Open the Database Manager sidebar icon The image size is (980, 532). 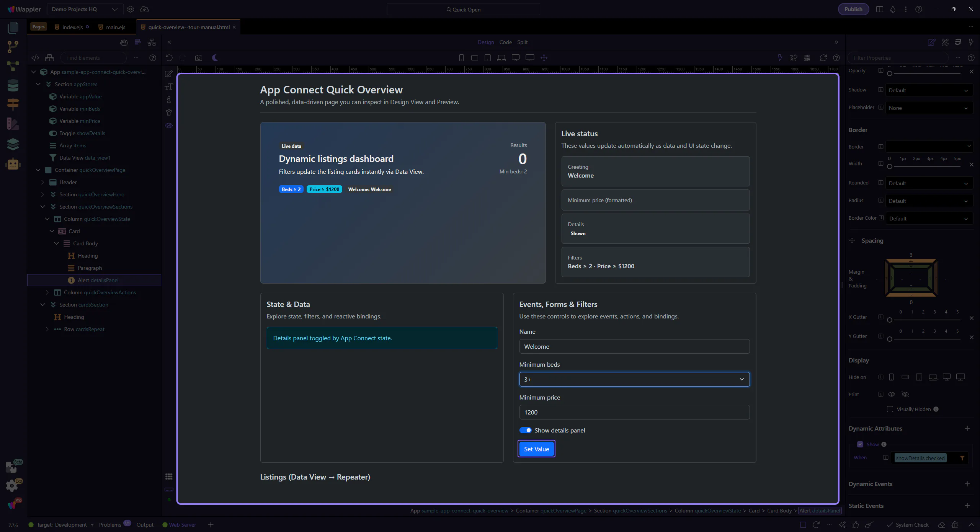[13, 85]
